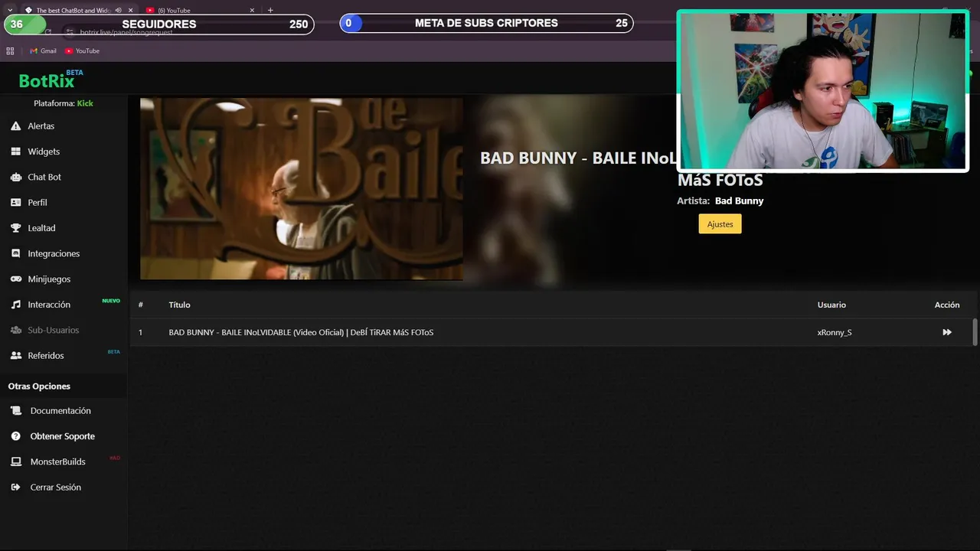
Task: Select the Minijuegos menu label
Action: tap(49, 279)
